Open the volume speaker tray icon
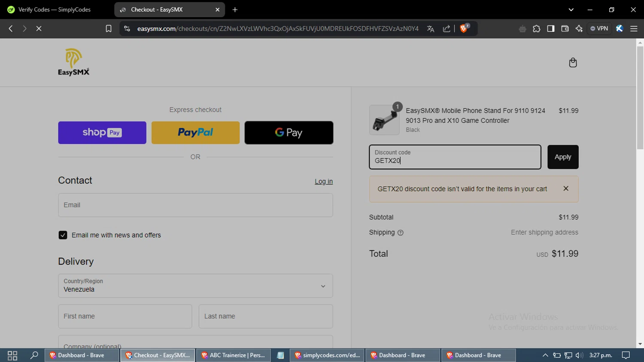 click(x=579, y=356)
